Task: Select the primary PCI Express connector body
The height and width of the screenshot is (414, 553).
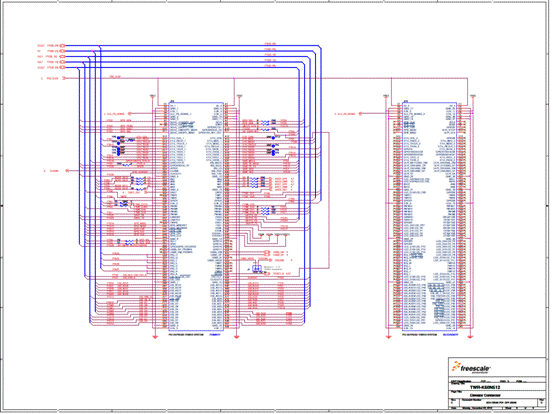Action: 196,217
